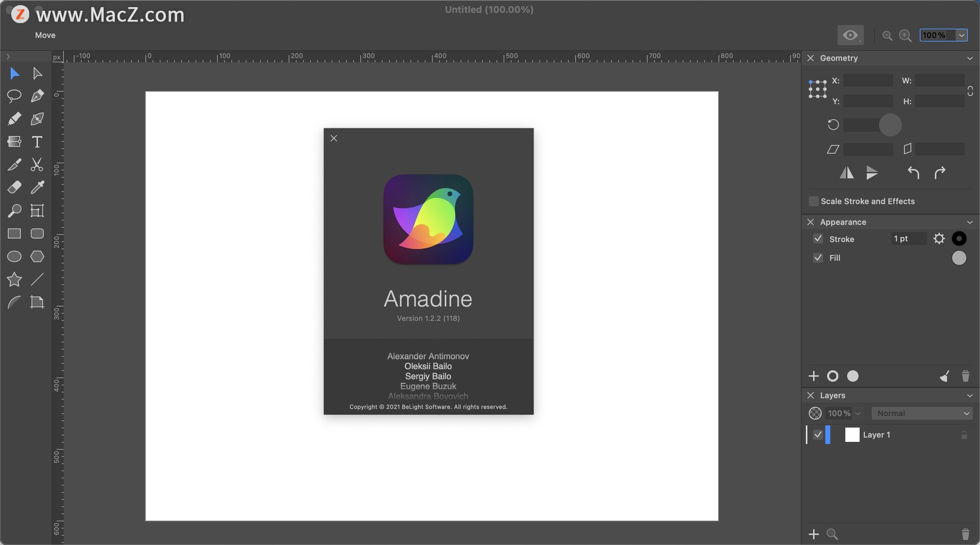Search layers with the magnifier icon
Image resolution: width=980 pixels, height=545 pixels.
pyautogui.click(x=832, y=534)
